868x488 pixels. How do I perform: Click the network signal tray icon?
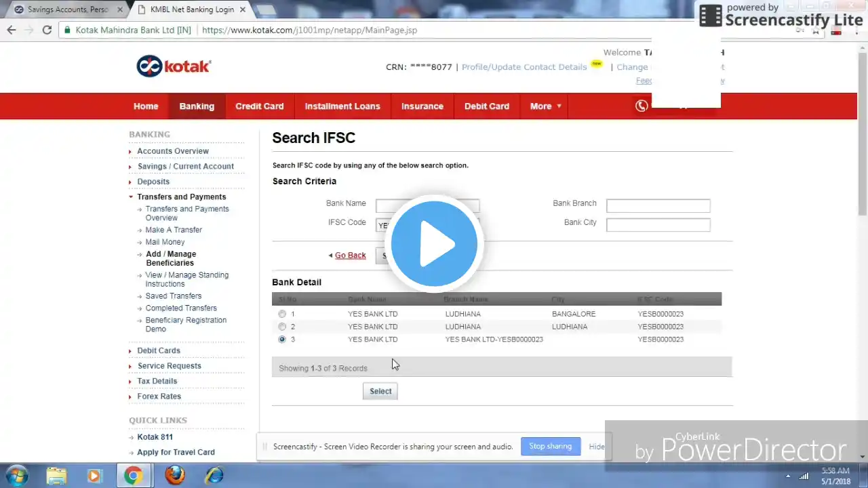(x=804, y=476)
